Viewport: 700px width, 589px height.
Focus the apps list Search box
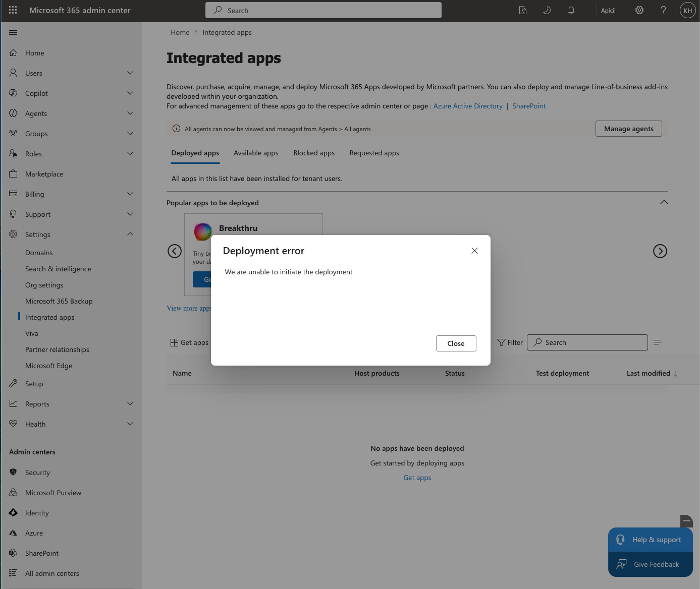coord(587,342)
